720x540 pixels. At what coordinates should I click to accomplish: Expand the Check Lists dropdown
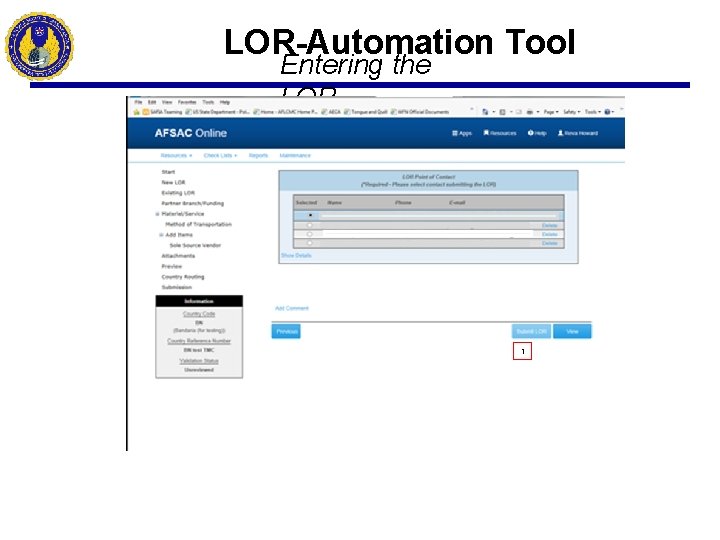pyautogui.click(x=220, y=156)
